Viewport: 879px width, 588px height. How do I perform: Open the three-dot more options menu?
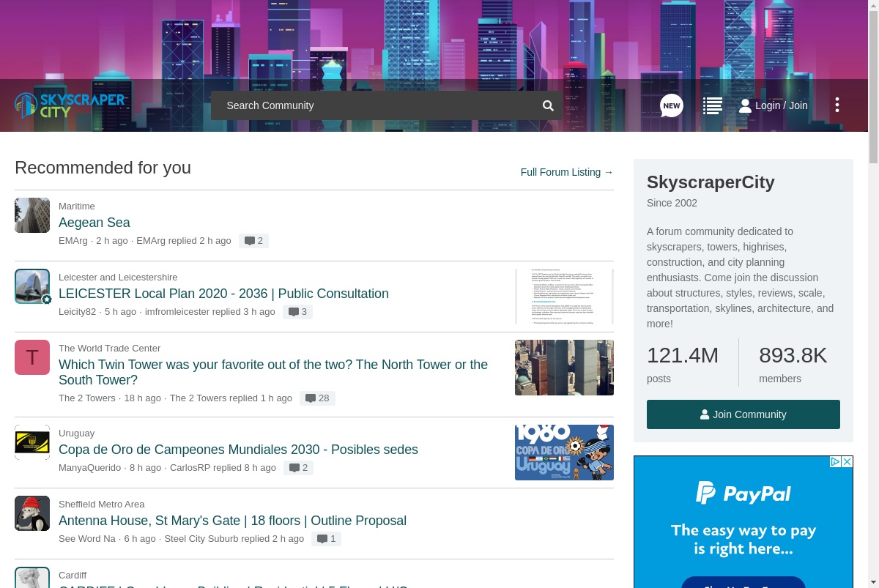[x=837, y=105]
